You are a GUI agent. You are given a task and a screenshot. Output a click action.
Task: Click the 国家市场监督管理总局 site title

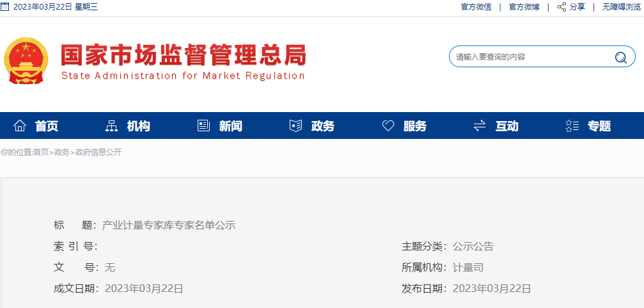[184, 54]
